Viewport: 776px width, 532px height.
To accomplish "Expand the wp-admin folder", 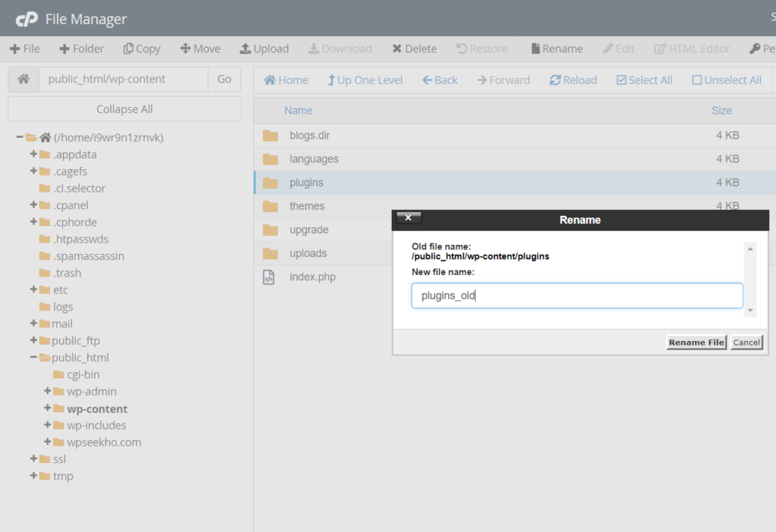I will coord(47,391).
